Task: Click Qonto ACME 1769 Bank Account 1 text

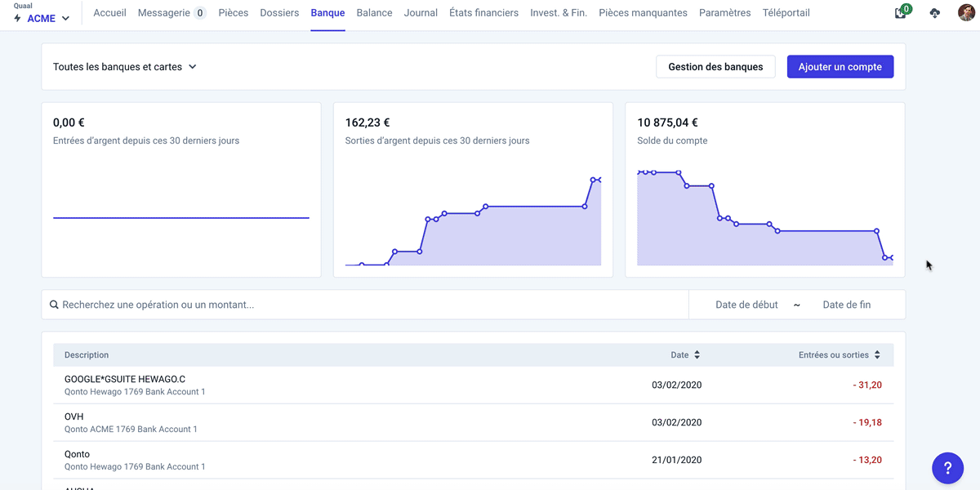Action: tap(131, 429)
